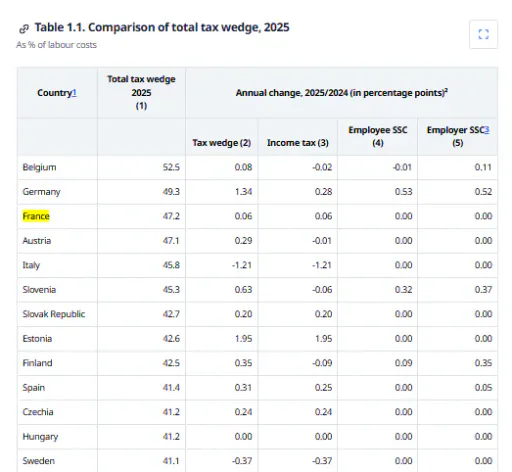Select the Estonia row label
The image size is (512, 472).
37,339
